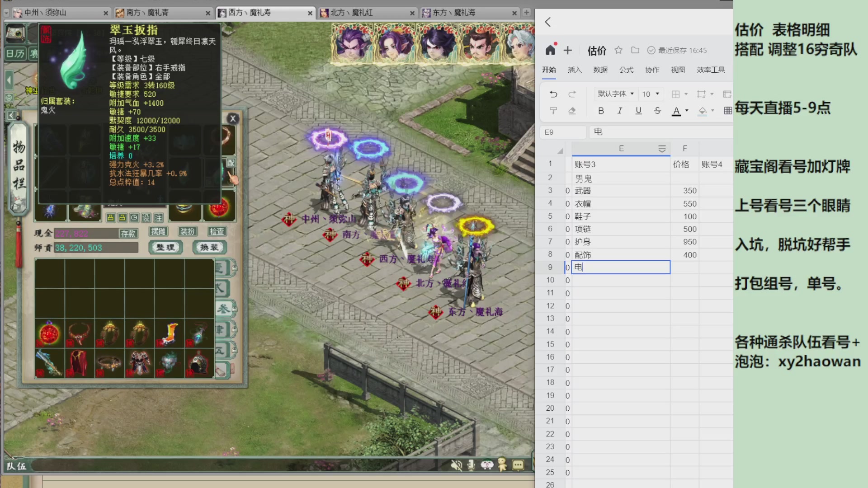Open the fill color dropdown arrow
The image size is (868, 488).
712,111
